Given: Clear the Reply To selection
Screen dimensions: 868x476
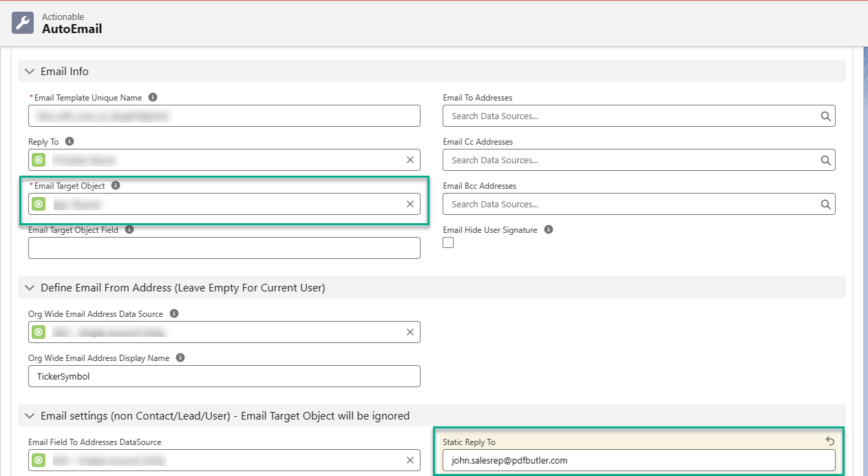Looking at the screenshot, I should [x=410, y=160].
